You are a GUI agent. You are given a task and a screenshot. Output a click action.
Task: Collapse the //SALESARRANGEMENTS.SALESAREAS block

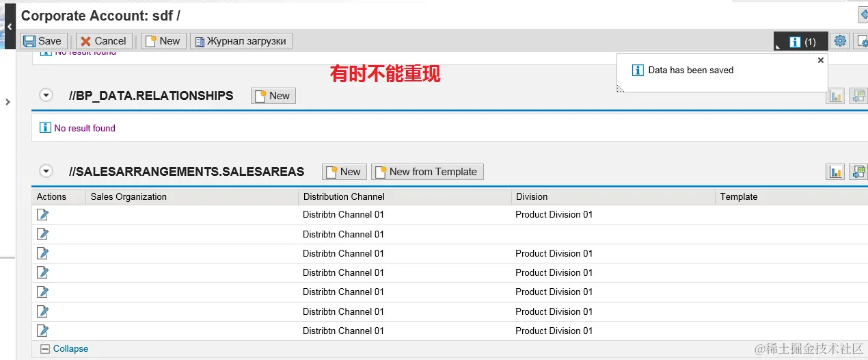[46, 171]
